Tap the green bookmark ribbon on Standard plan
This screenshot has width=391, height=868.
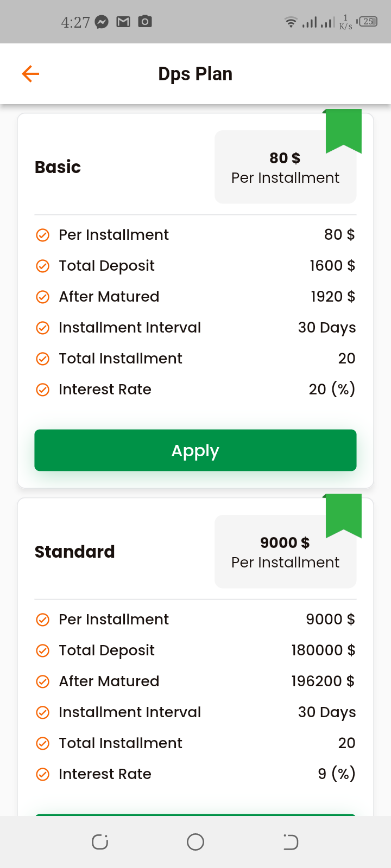[x=343, y=515]
